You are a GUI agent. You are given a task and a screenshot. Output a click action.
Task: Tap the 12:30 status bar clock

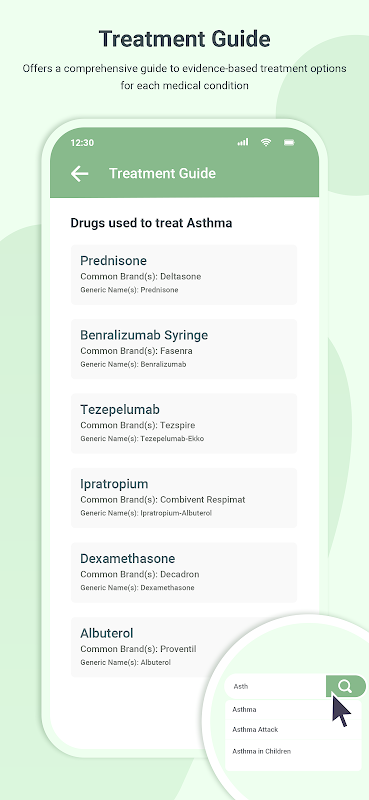tap(82, 143)
